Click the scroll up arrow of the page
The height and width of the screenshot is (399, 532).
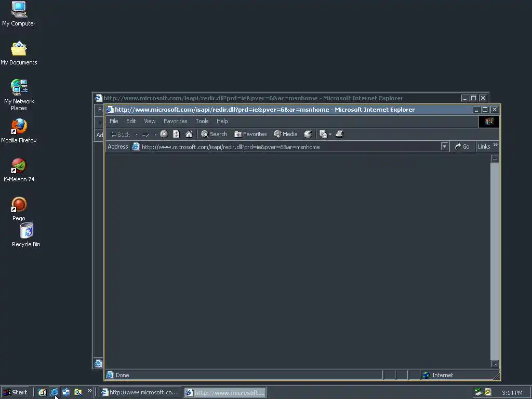tap(495, 158)
